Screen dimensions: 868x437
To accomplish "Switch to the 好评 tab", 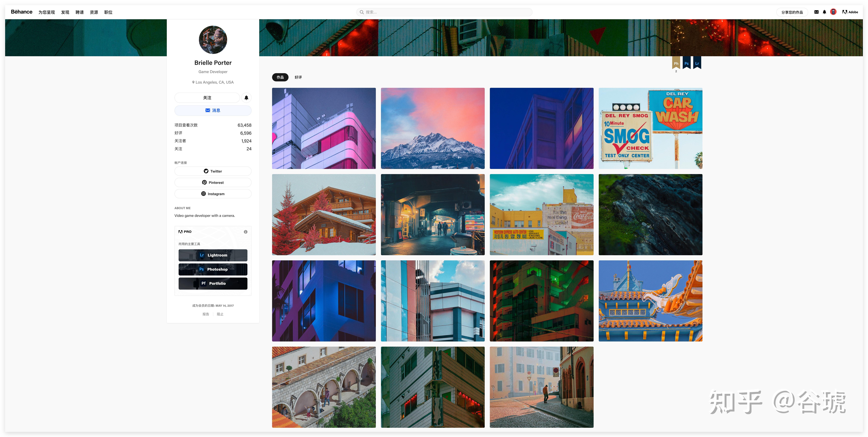I will [298, 77].
